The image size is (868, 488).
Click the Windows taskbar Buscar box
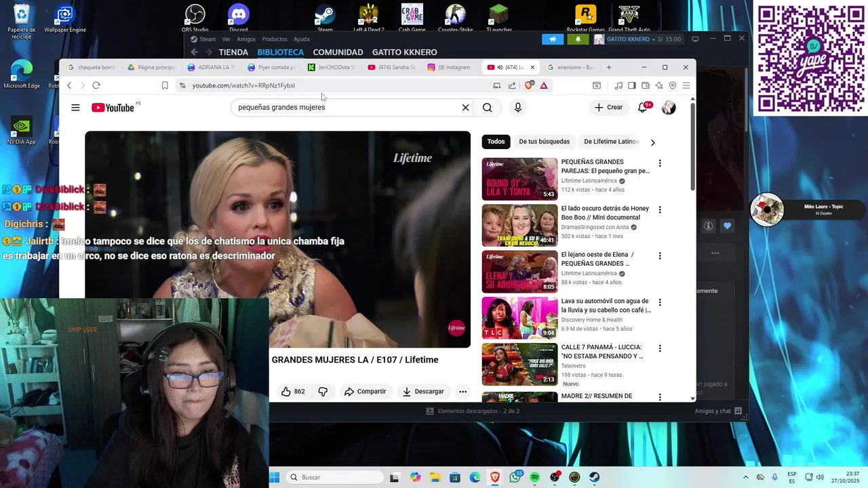(335, 477)
